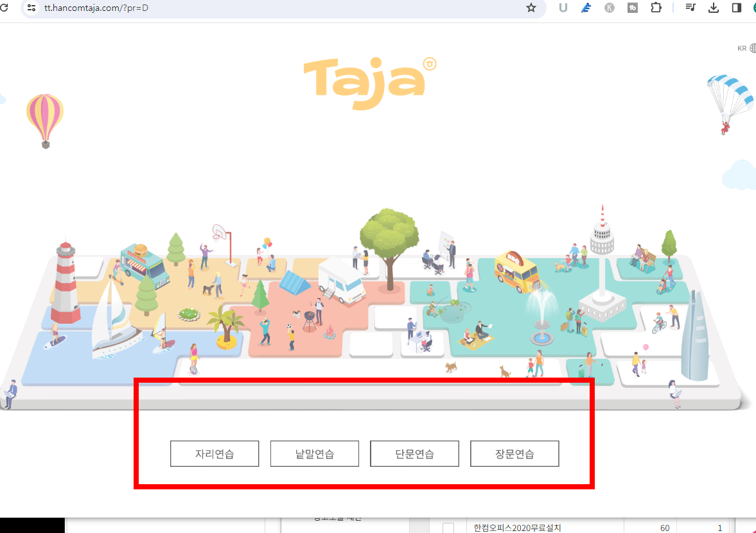Click the globe language icon
Image resolution: width=756 pixels, height=533 pixels.
(752, 48)
